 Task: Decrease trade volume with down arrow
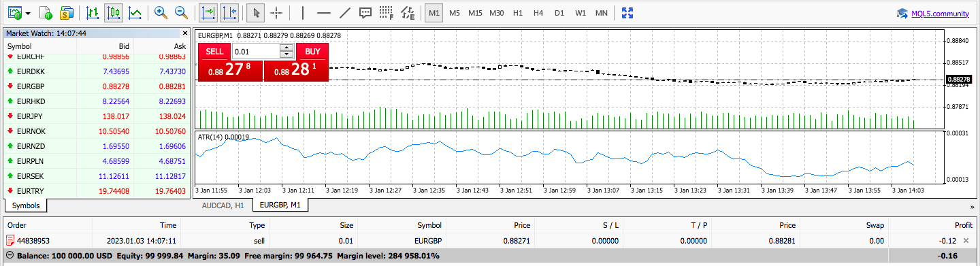tap(287, 55)
